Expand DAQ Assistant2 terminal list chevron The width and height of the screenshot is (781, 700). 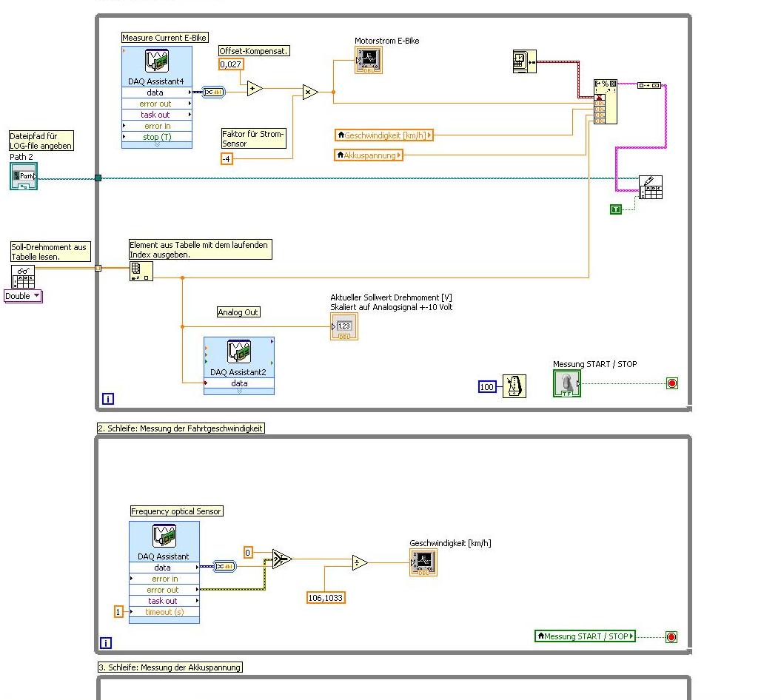click(239, 391)
